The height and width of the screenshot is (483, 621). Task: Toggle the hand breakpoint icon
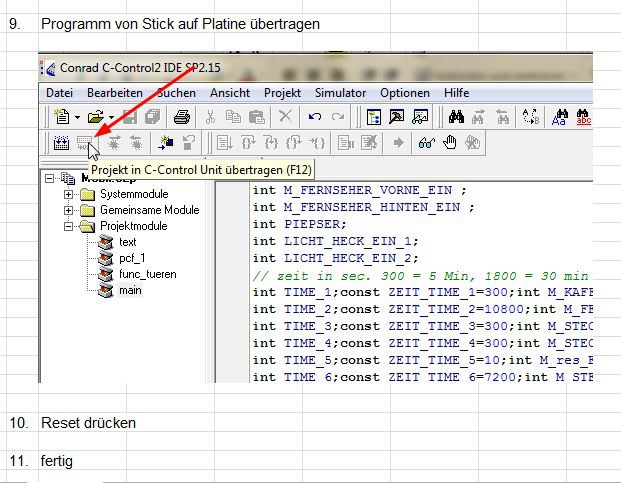pos(450,143)
